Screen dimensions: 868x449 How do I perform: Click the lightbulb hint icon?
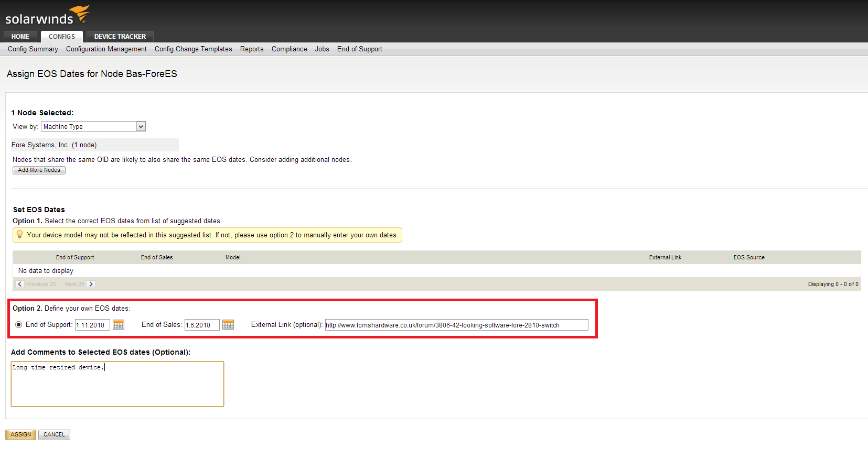point(20,235)
